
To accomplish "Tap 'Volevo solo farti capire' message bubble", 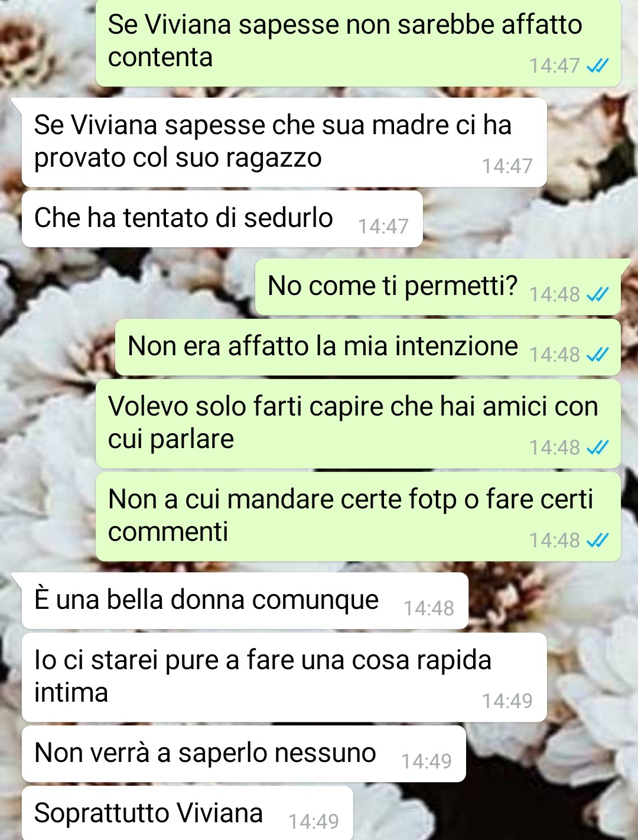I will 358,424.
